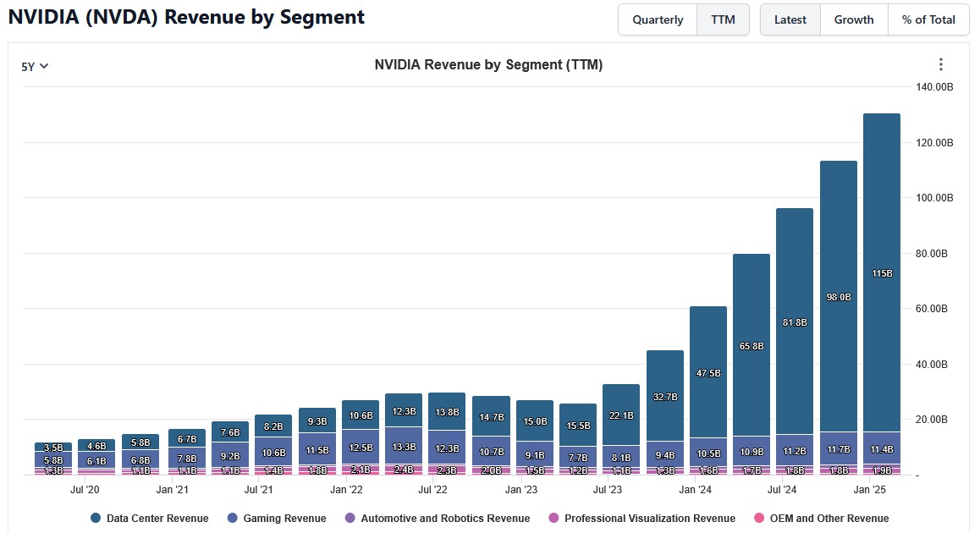Click the 140.00B y-axis label
Screen dimensions: 980x533
point(935,87)
